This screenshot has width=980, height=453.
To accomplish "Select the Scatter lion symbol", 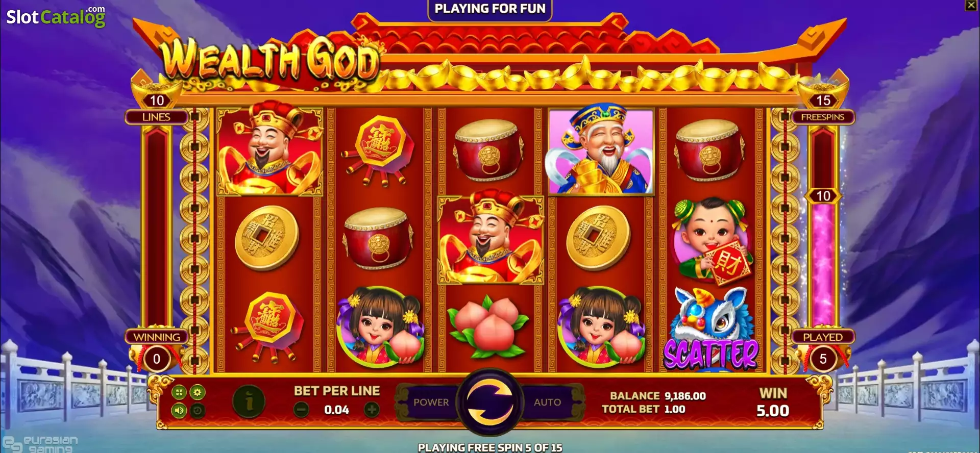I will click(x=711, y=329).
